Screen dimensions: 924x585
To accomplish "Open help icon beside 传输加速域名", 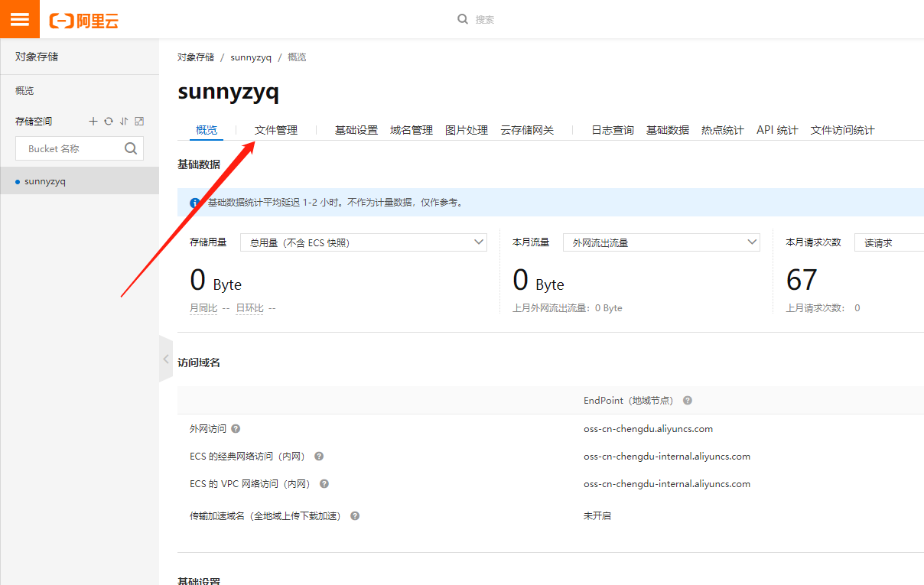I will [355, 516].
